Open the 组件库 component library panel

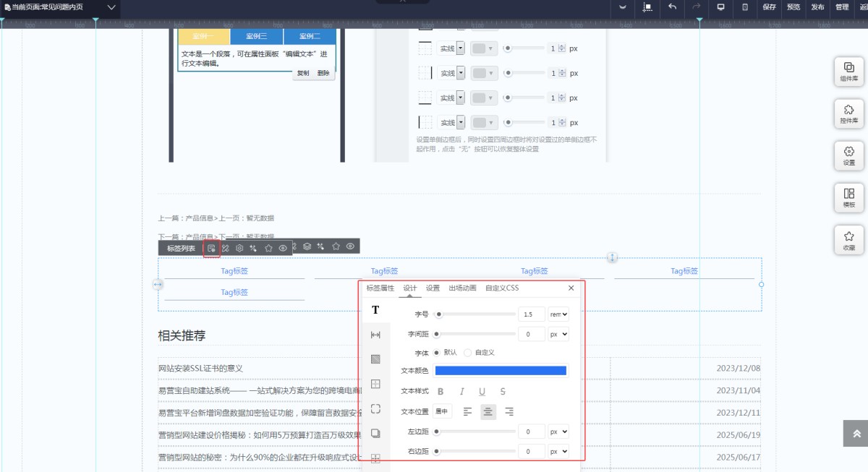[849, 71]
